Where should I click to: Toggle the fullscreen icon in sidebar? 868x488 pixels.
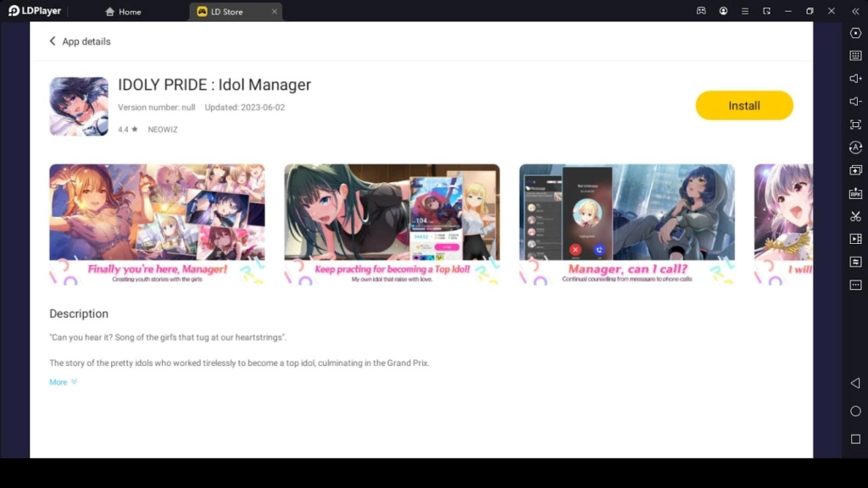pyautogui.click(x=855, y=125)
